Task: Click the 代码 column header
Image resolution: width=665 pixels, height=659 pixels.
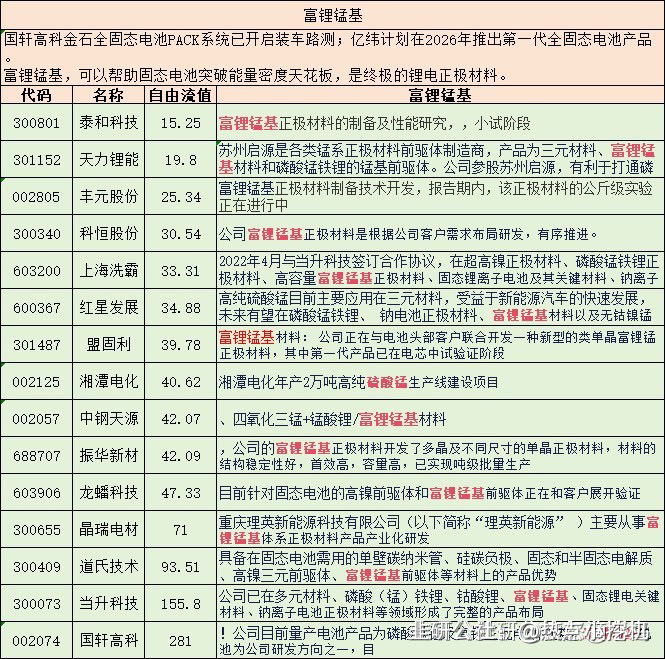Action: [x=36, y=95]
